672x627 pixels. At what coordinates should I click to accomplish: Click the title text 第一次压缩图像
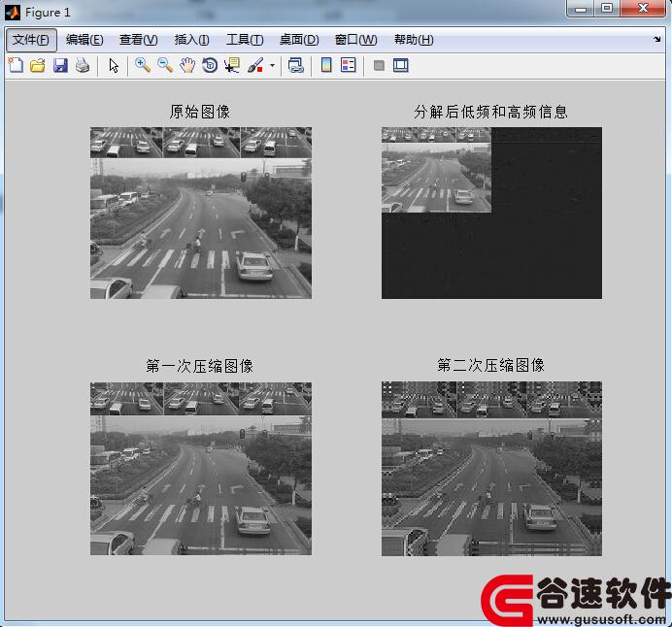(200, 366)
